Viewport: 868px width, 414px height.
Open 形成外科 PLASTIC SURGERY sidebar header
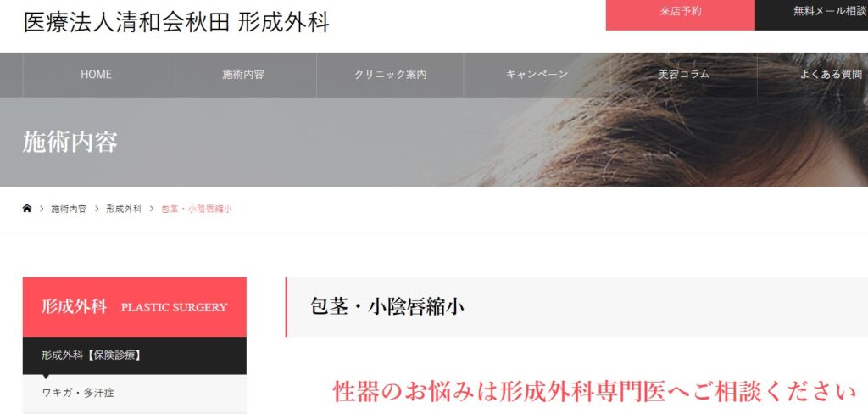pyautogui.click(x=135, y=307)
